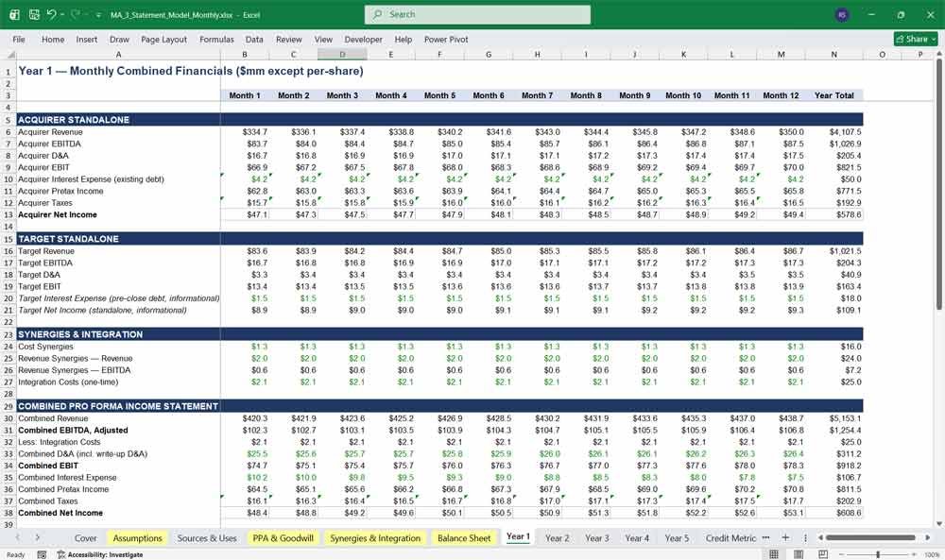Open the Data ribbon tab
Image resolution: width=945 pixels, height=560 pixels.
pos(254,39)
